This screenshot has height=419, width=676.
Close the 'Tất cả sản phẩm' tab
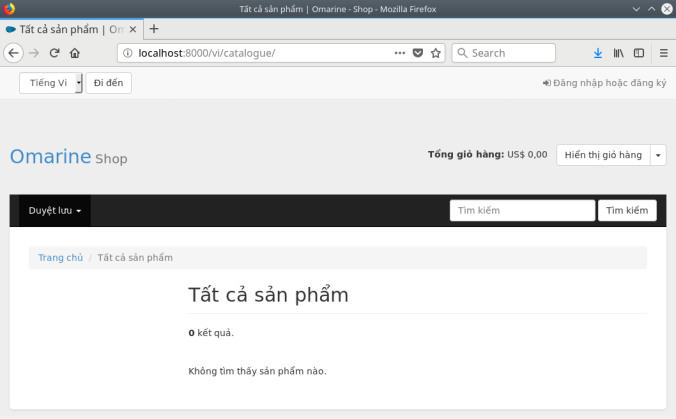pos(133,29)
